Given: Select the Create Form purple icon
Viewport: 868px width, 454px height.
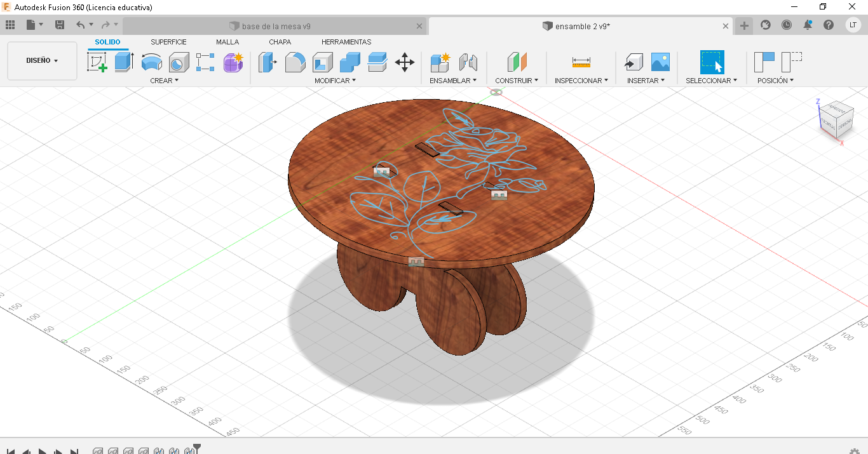Looking at the screenshot, I should [233, 62].
